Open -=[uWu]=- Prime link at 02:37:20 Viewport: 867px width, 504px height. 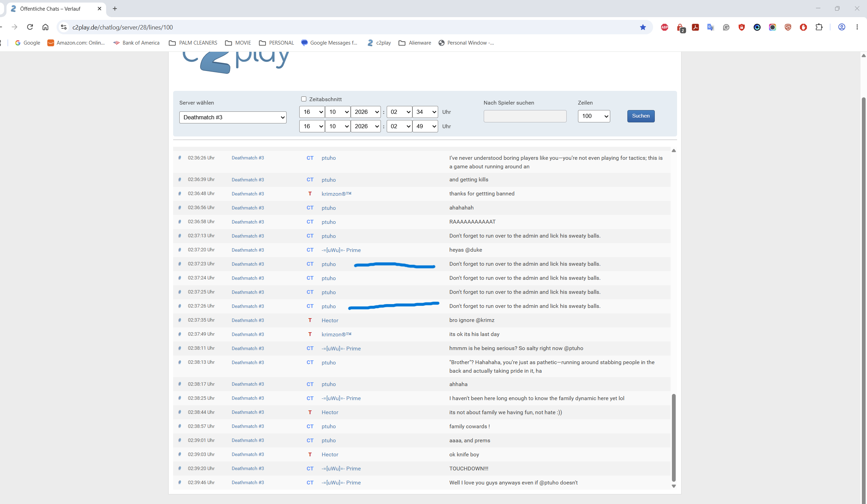[x=341, y=250]
